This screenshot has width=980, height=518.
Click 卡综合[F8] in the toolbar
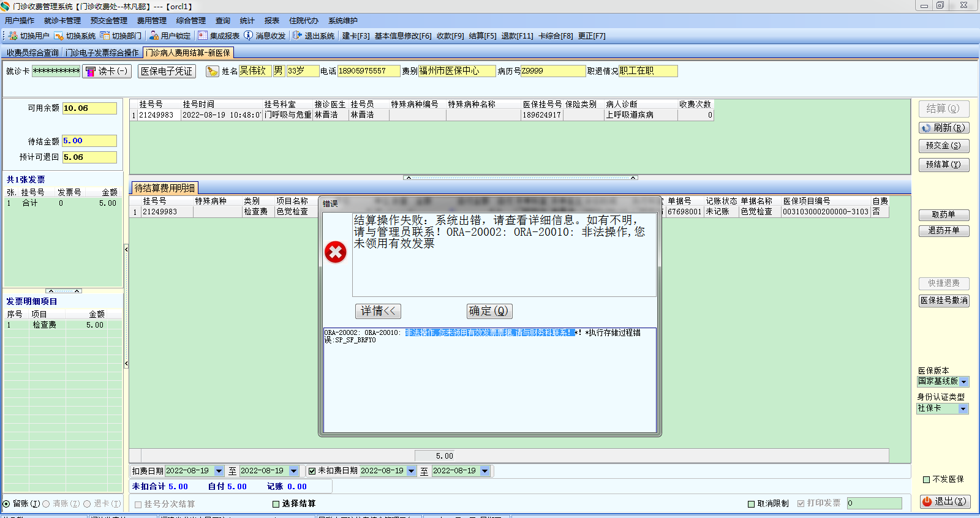click(x=556, y=36)
